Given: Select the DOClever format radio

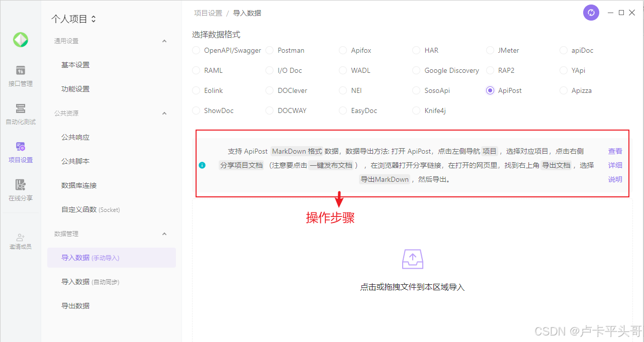Looking at the screenshot, I should click(269, 90).
